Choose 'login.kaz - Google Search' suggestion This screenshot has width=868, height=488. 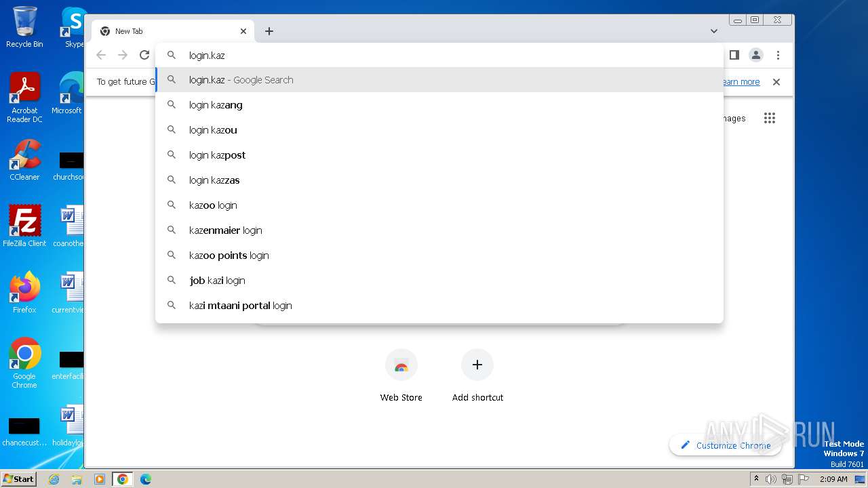point(439,80)
